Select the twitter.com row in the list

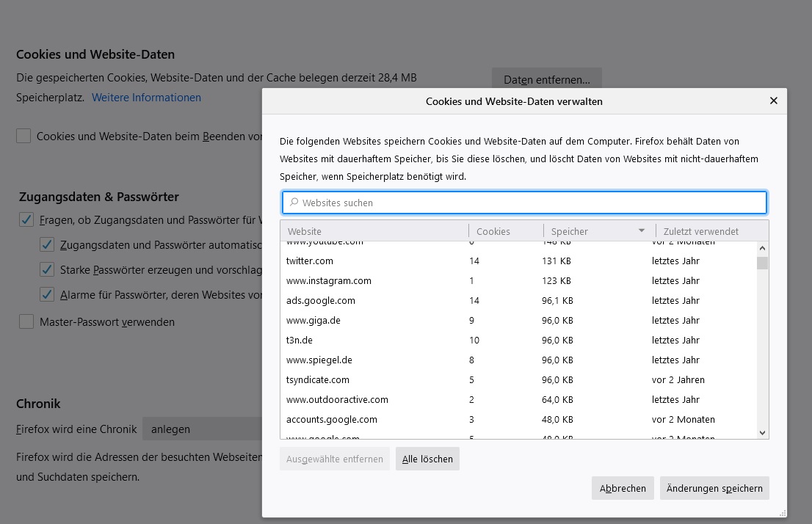tap(310, 261)
